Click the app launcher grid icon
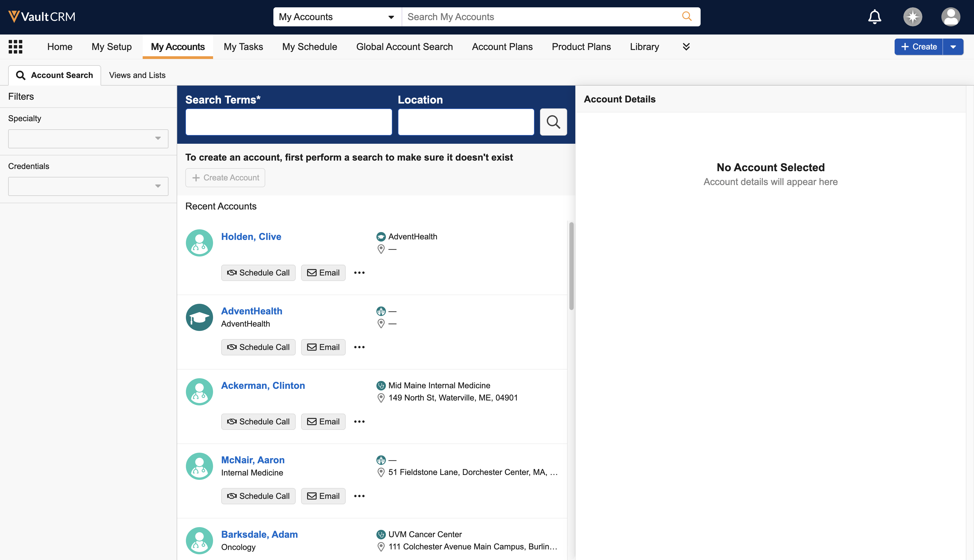This screenshot has width=974, height=560. pos(15,46)
